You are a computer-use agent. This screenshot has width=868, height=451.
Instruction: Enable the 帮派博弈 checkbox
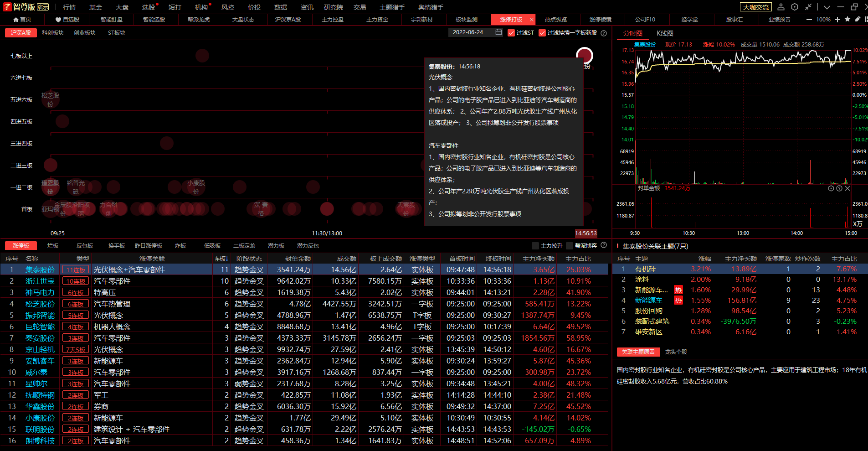point(570,246)
